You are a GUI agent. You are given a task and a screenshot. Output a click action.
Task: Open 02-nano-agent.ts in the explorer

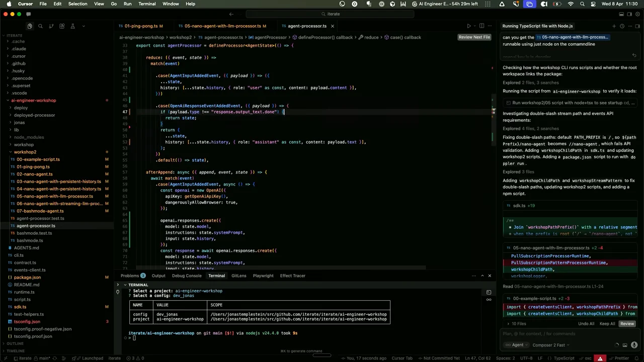click(x=35, y=174)
